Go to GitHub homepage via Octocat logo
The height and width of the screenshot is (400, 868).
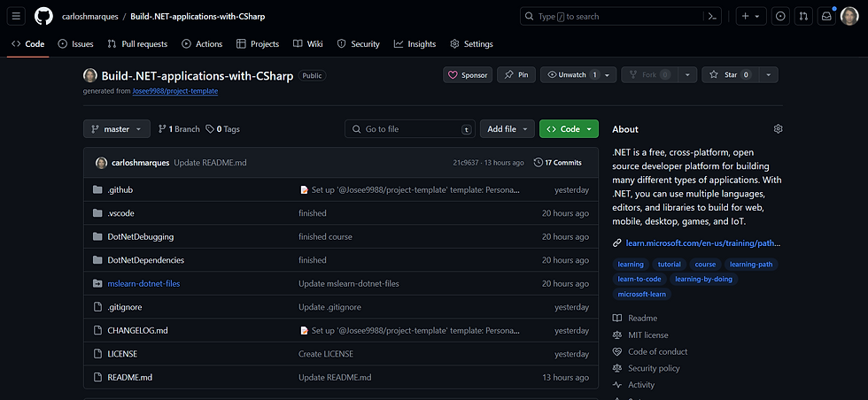tap(43, 17)
